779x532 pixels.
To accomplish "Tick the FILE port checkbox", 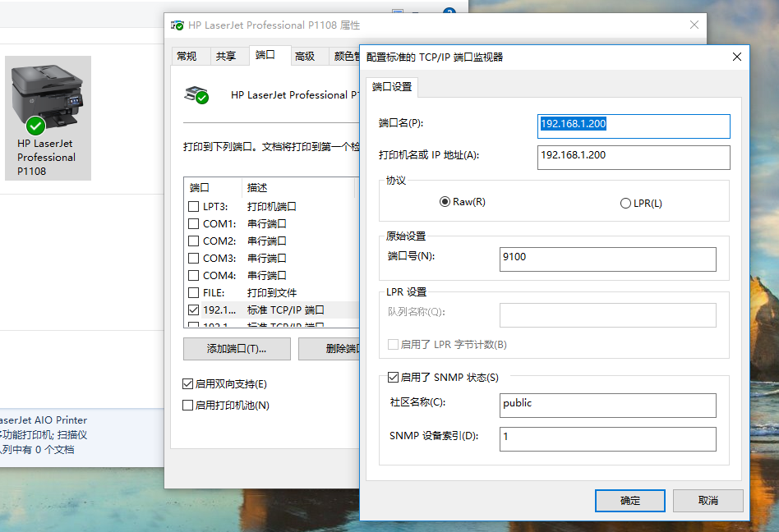I will coord(194,293).
